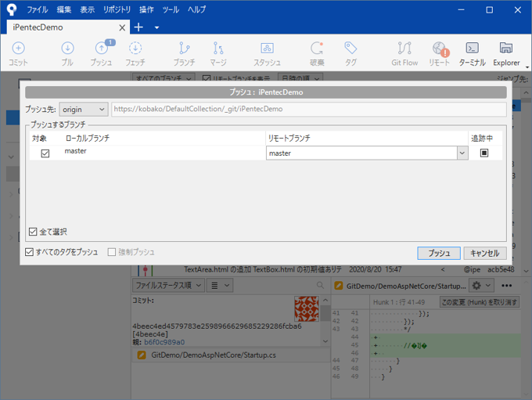Viewport: 532px width, 400px height.
Task: Open the ファイル menu
Action: [38, 9]
